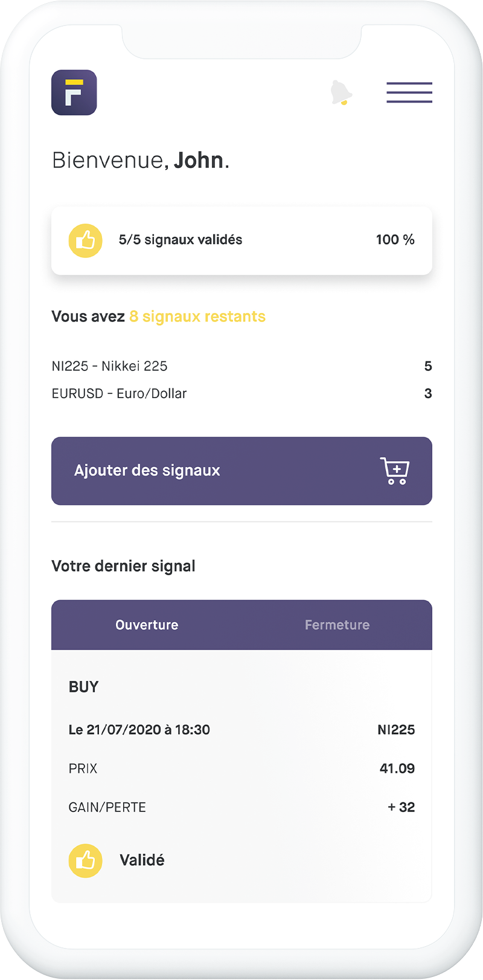Click the signal date 21/07/2020 à 18:30

coord(139,730)
